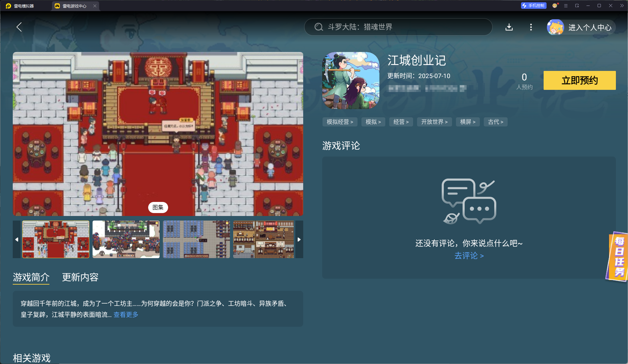This screenshot has height=364, width=628.
Task: Select the snowy market scene thumbnail
Action: click(x=126, y=240)
